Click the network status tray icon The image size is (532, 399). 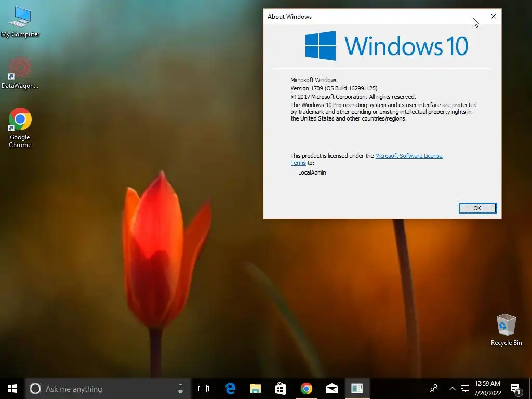[x=465, y=389]
